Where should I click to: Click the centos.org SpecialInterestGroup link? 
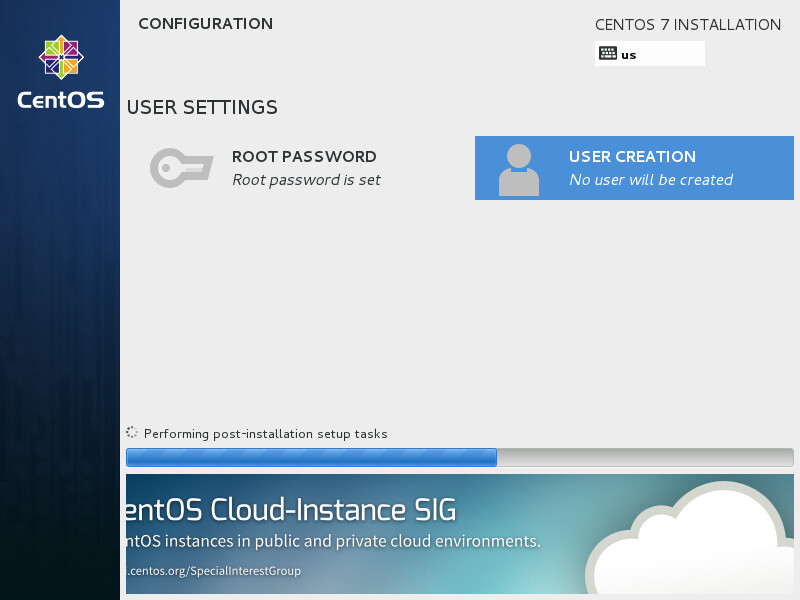pos(214,571)
